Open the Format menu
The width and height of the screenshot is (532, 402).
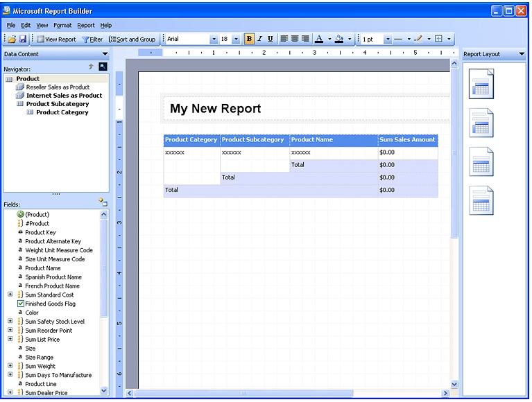(62, 25)
